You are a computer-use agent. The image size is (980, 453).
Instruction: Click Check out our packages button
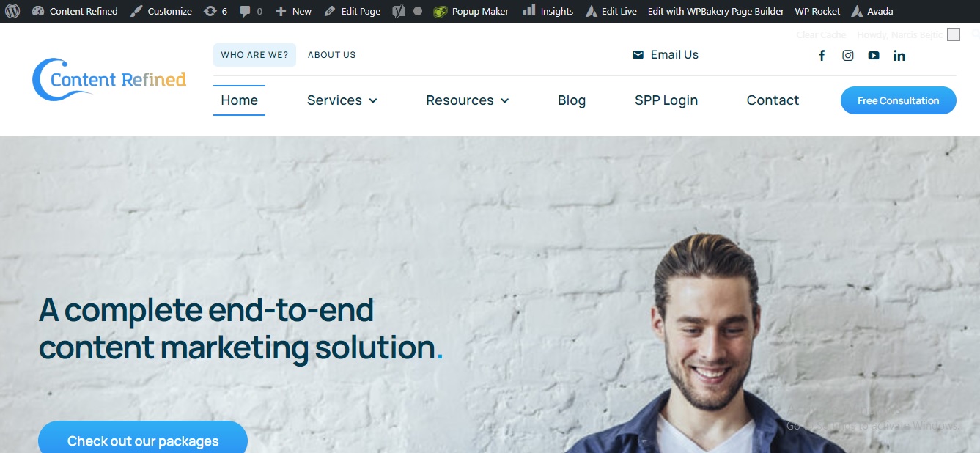[x=143, y=440]
